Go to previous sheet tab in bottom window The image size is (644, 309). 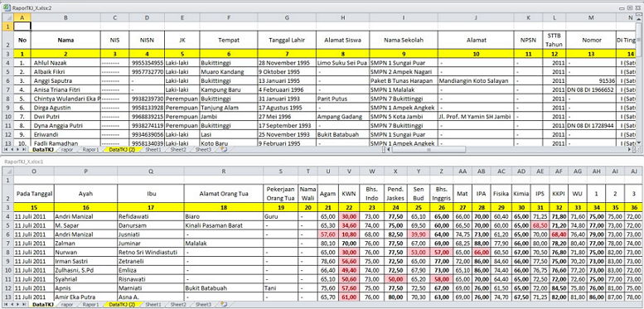12,305
